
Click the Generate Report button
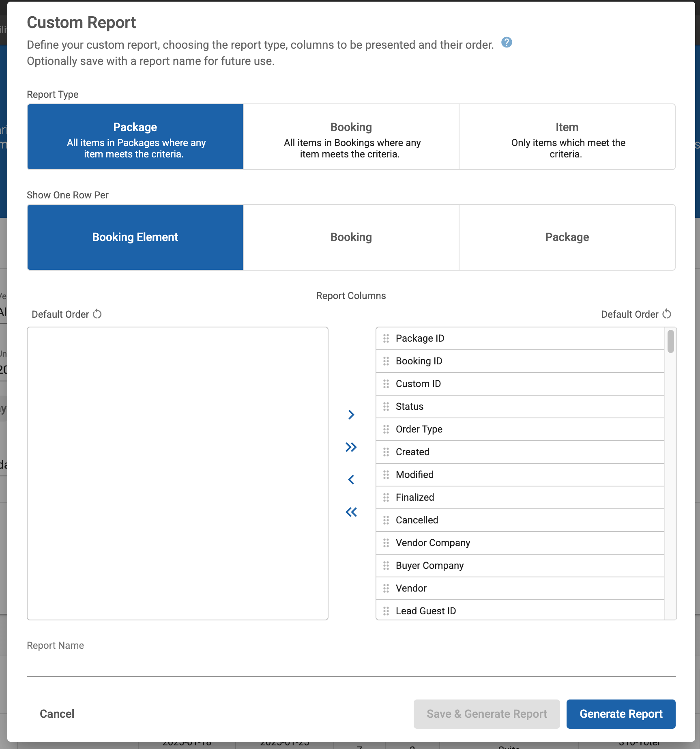[x=621, y=714]
